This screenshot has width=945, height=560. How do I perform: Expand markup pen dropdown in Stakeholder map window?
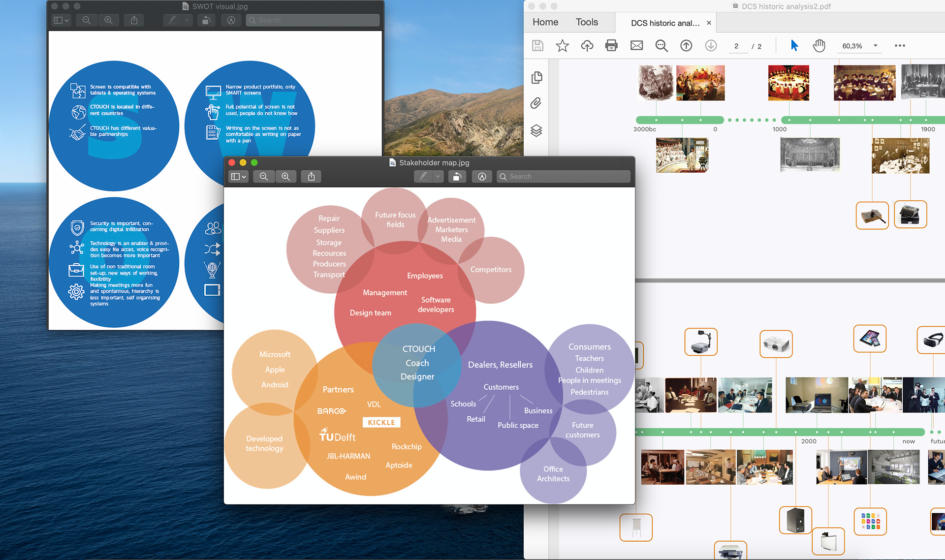click(x=438, y=177)
